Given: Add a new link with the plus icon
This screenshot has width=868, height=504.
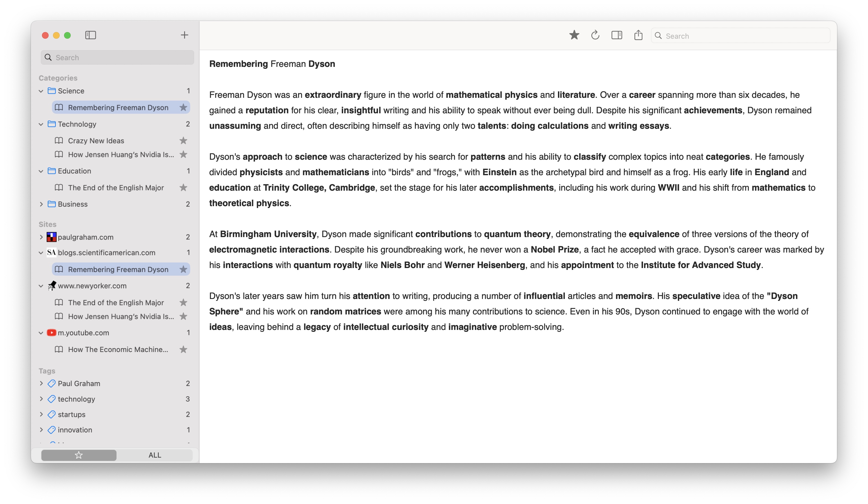Looking at the screenshot, I should point(184,35).
